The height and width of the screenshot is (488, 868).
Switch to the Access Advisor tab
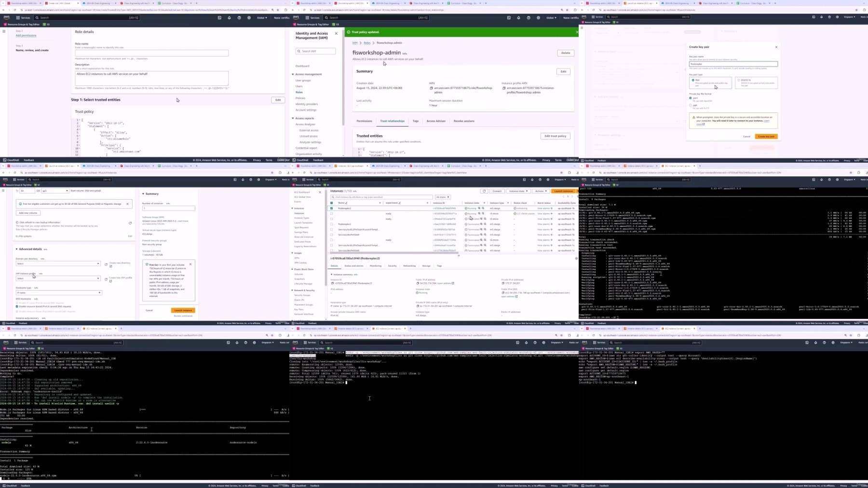tap(436, 121)
